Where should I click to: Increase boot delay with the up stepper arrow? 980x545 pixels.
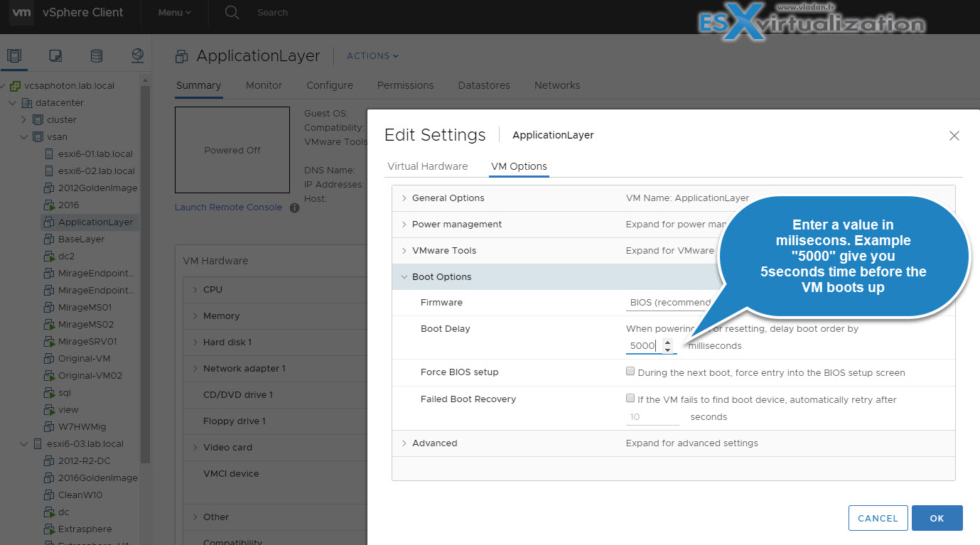point(667,342)
